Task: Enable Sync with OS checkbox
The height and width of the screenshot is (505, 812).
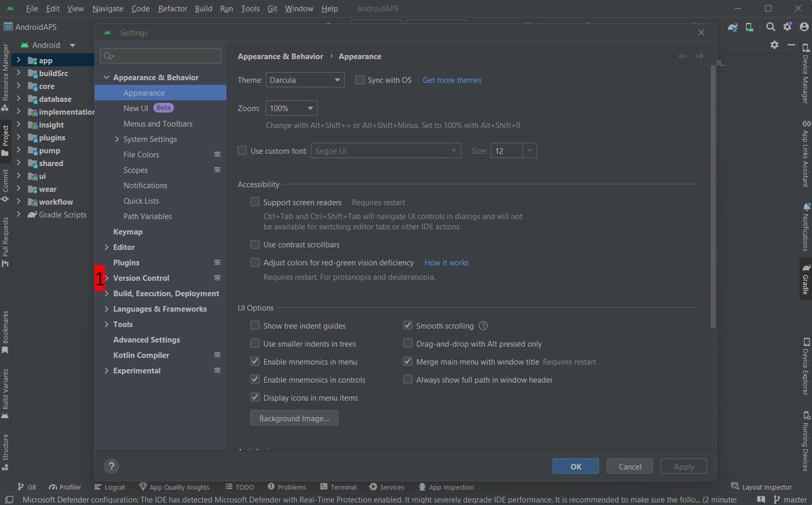Action: coord(359,80)
